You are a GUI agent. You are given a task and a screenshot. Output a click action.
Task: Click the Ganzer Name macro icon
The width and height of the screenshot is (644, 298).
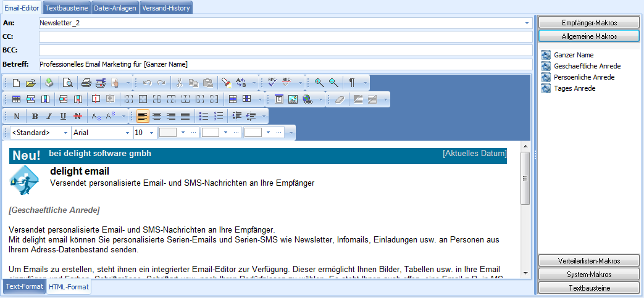pos(546,55)
